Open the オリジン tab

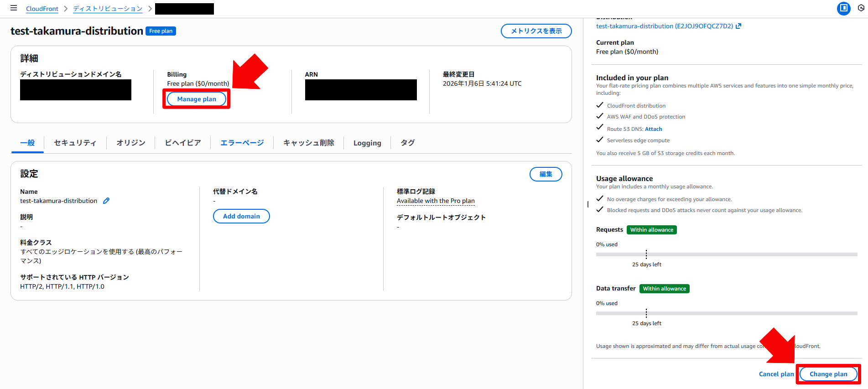130,143
